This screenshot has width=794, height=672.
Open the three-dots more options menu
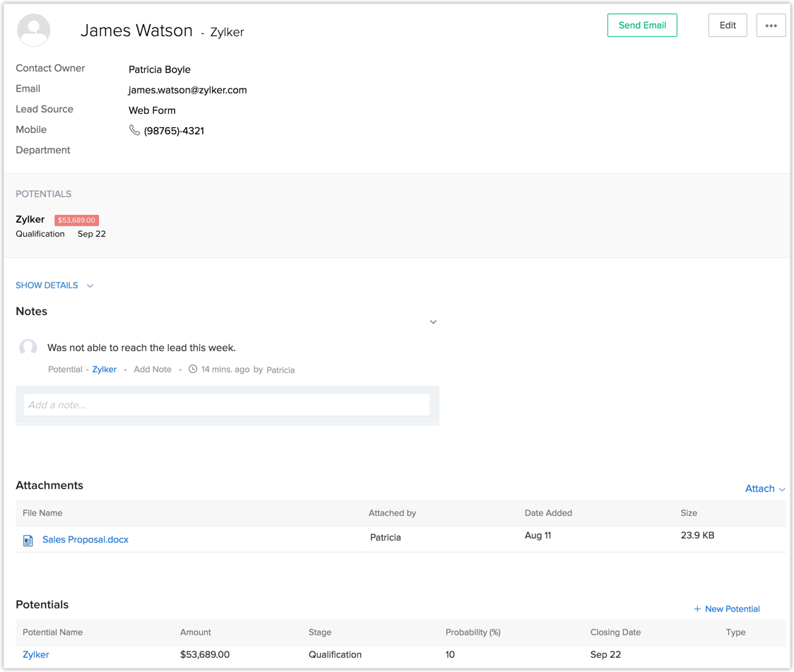click(771, 25)
